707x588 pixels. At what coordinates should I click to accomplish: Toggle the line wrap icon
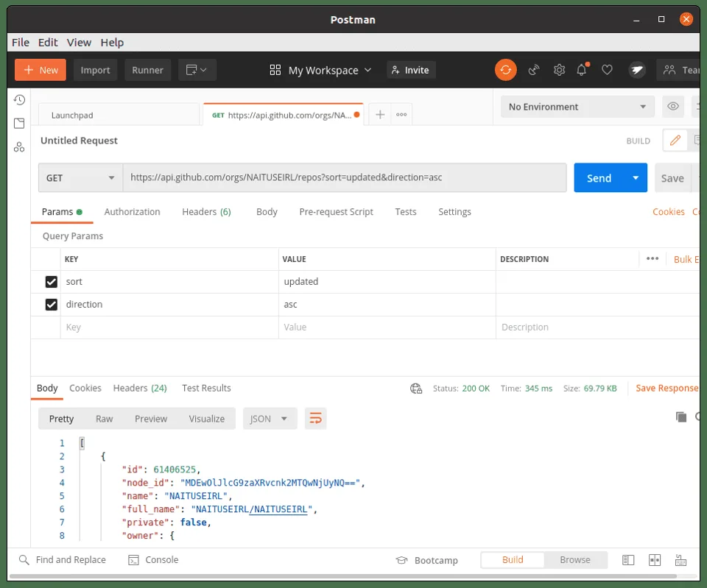coord(316,419)
